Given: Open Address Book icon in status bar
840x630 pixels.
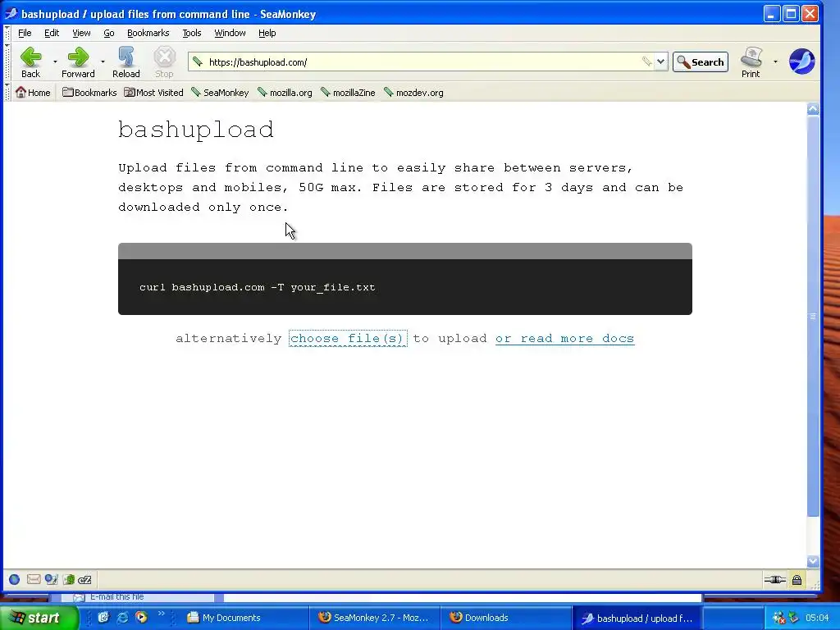Looking at the screenshot, I should [x=69, y=579].
